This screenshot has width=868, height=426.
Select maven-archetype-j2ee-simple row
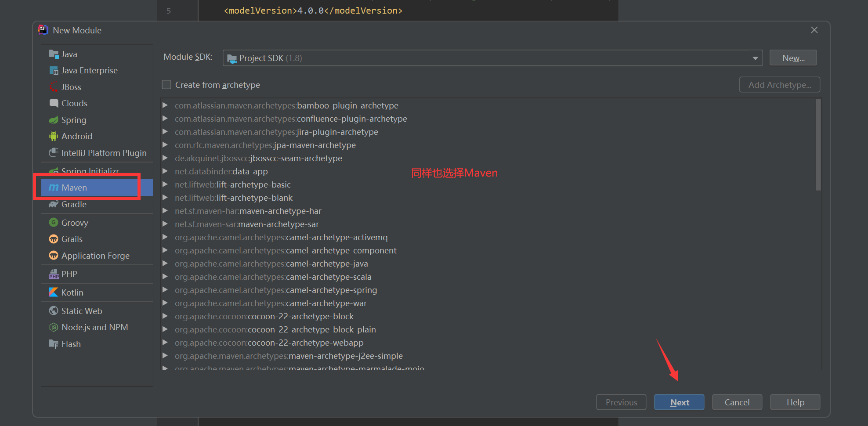pos(488,356)
